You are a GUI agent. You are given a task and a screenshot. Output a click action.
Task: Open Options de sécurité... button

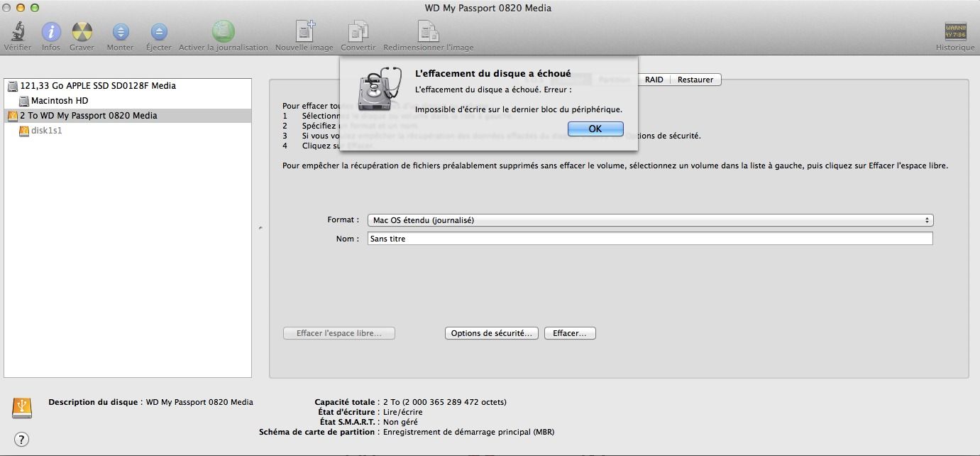[492, 333]
